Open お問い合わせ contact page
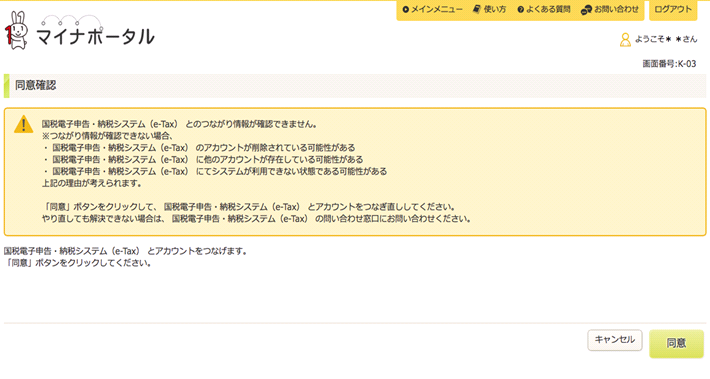 [616, 9]
